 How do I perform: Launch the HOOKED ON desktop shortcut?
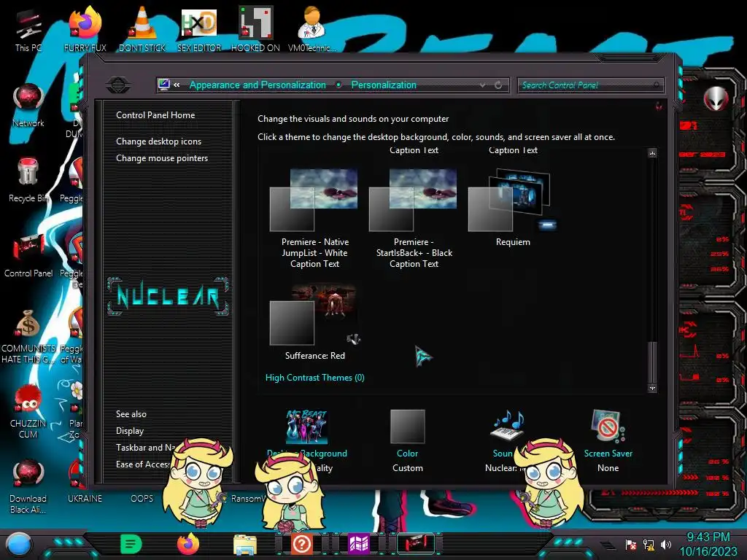point(255,29)
